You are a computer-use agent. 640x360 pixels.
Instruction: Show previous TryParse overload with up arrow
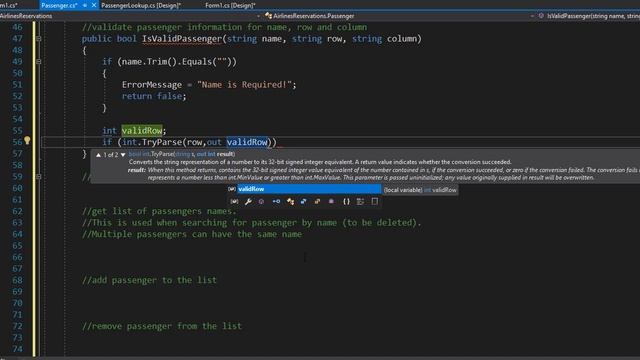coord(98,155)
